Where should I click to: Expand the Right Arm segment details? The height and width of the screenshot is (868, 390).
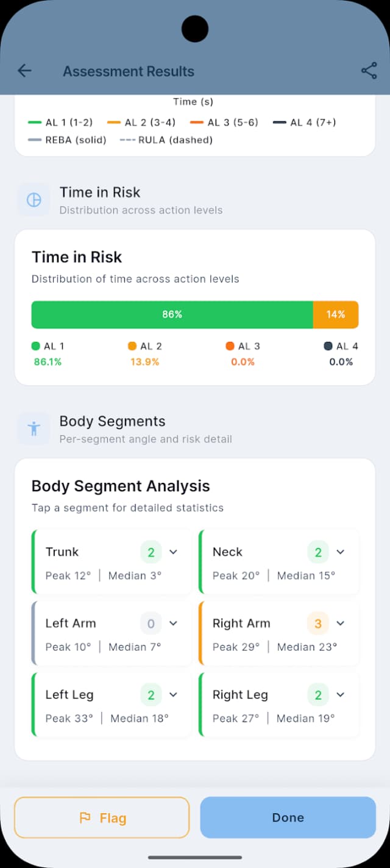pos(340,623)
